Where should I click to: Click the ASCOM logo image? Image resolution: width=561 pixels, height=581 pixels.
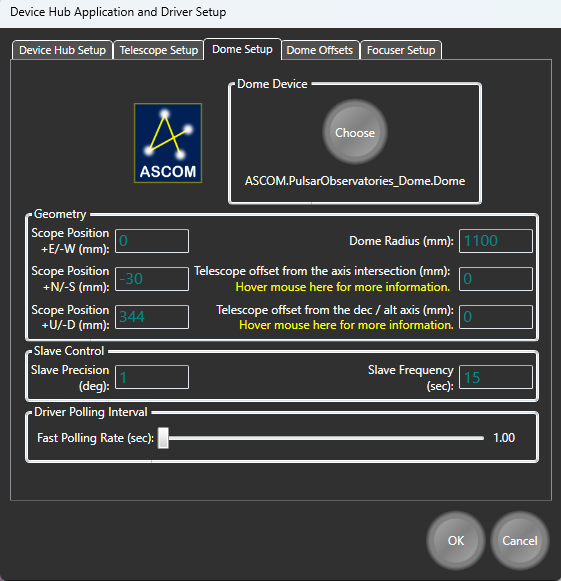tap(168, 143)
